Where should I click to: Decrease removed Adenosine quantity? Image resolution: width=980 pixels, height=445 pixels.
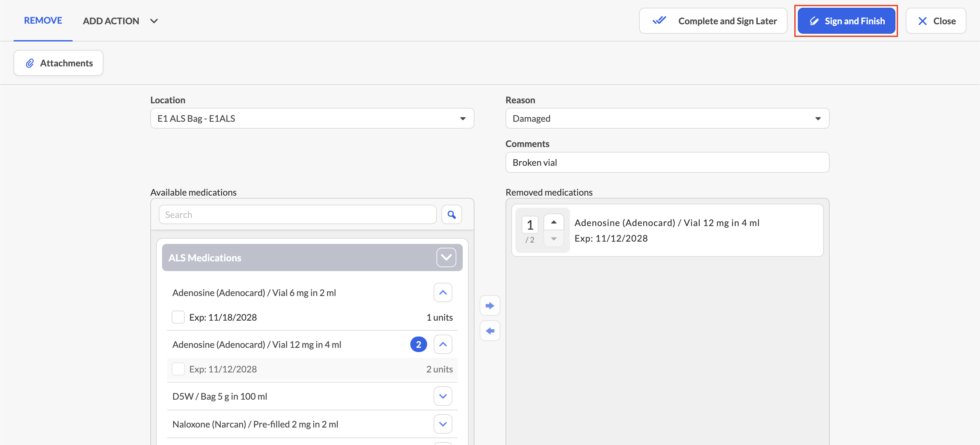(554, 239)
